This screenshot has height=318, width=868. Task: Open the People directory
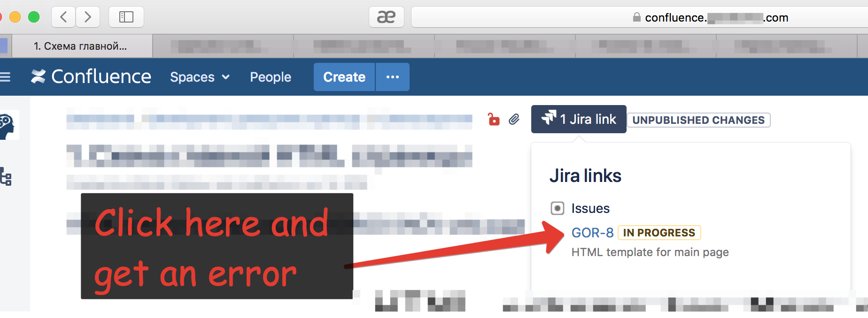(271, 77)
